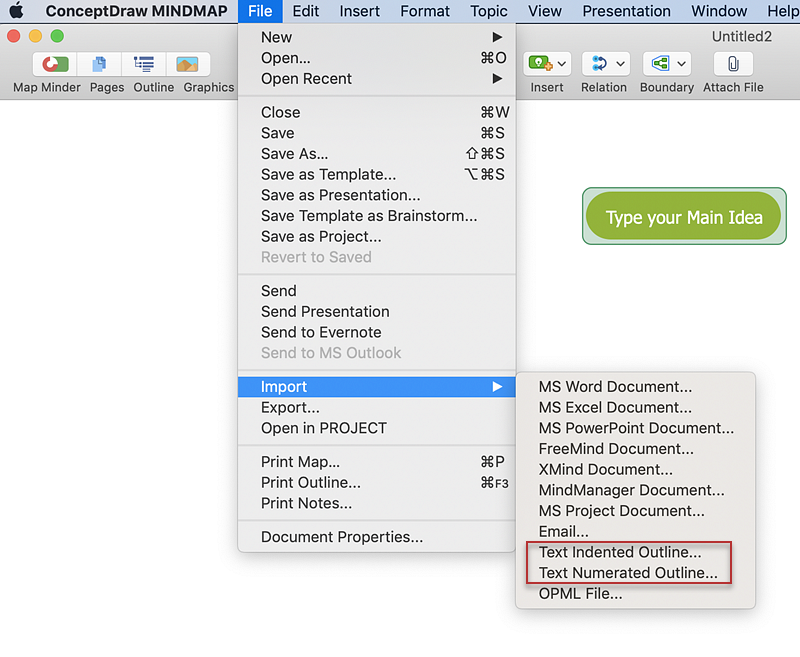Click the yellow minimize window button
800x657 pixels.
[35, 36]
